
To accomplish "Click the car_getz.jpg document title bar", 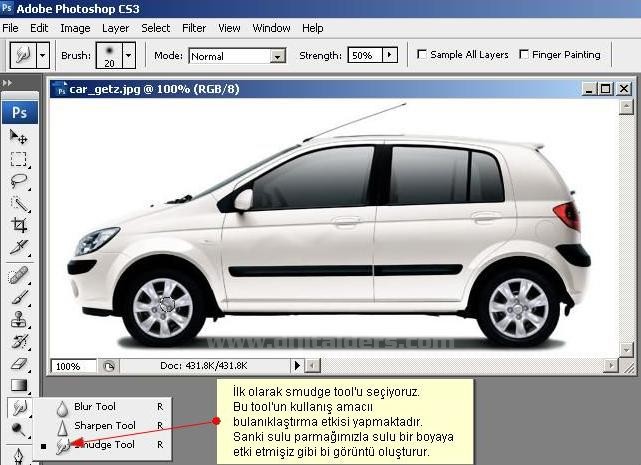I will [342, 89].
